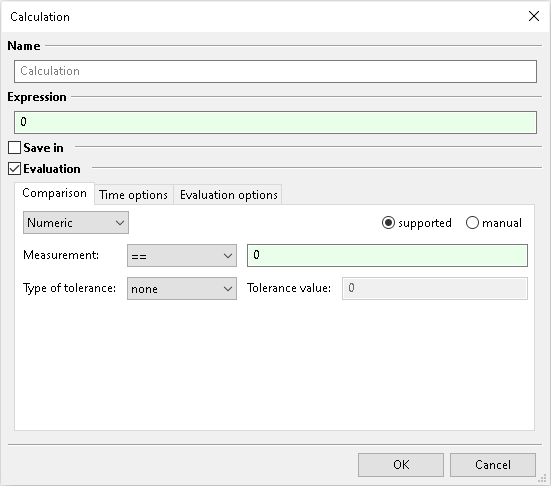
Task: Click the Measurement value field
Action: click(387, 255)
